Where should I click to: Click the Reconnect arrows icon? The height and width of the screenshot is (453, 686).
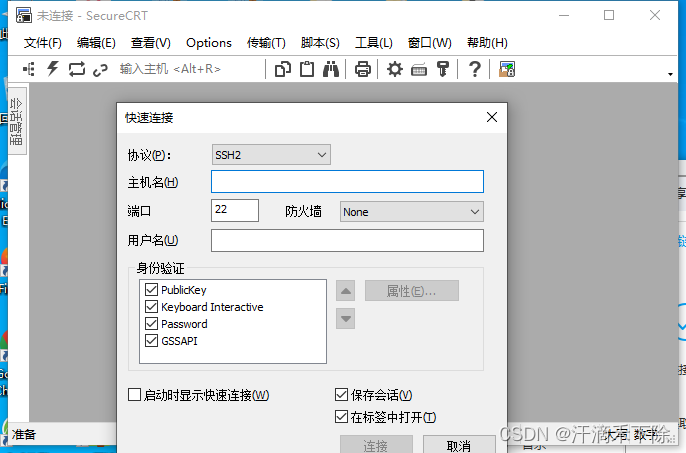pos(77,69)
